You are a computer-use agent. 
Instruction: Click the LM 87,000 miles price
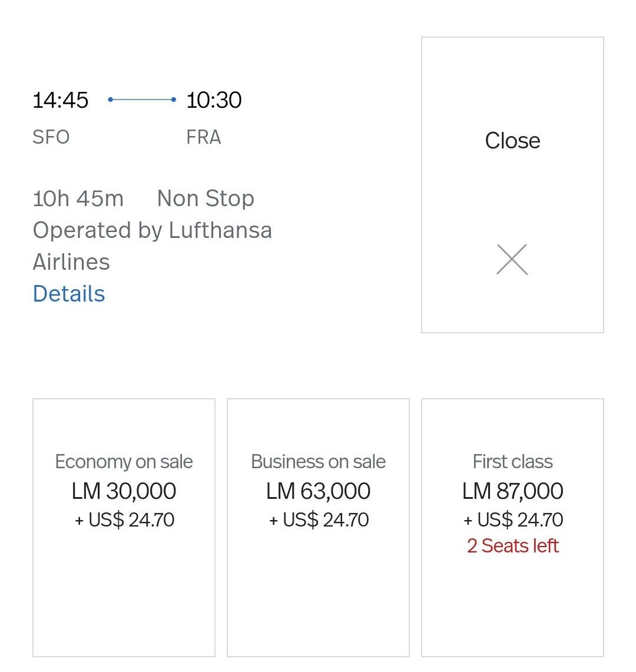pos(512,491)
